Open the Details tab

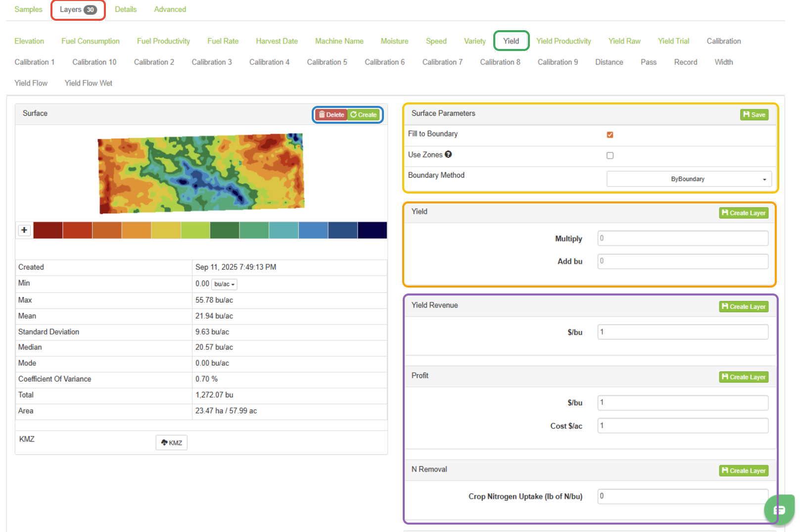(x=126, y=9)
